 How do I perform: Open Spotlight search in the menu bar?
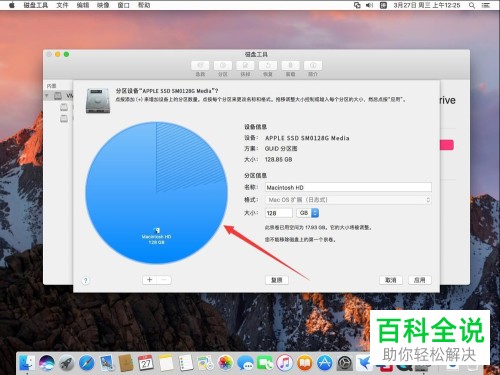[x=472, y=5]
